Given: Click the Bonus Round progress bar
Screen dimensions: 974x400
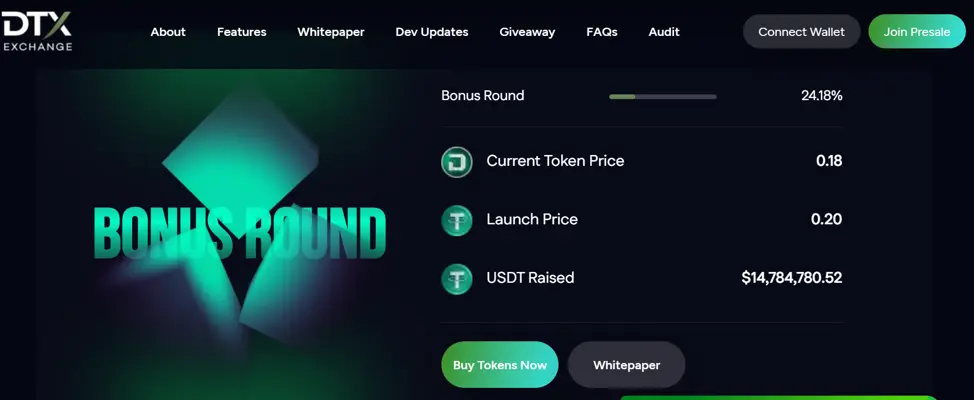Looking at the screenshot, I should 663,96.
